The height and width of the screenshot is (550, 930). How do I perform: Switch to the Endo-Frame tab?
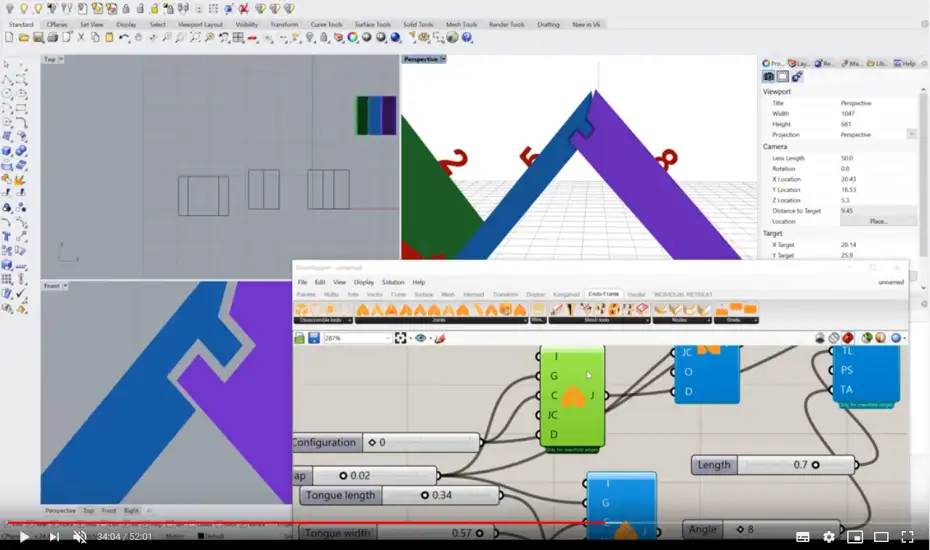(603, 294)
